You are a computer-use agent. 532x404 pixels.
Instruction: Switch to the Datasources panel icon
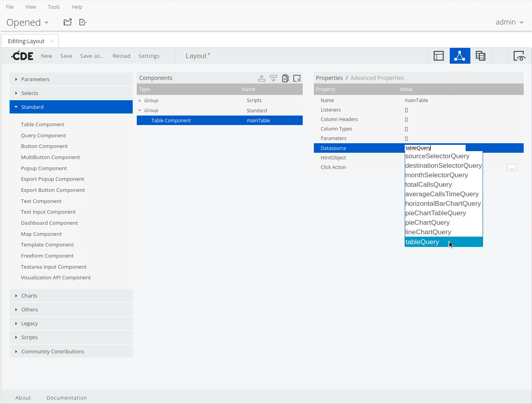[x=480, y=56]
